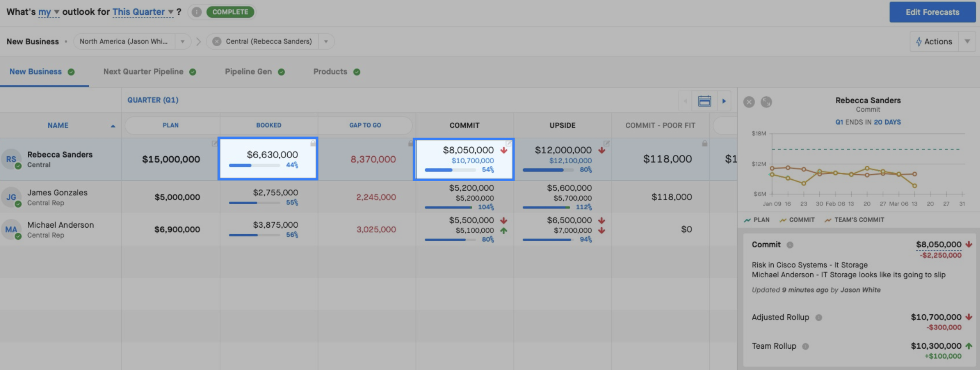Open the Pipeline Gen tab

click(255, 72)
